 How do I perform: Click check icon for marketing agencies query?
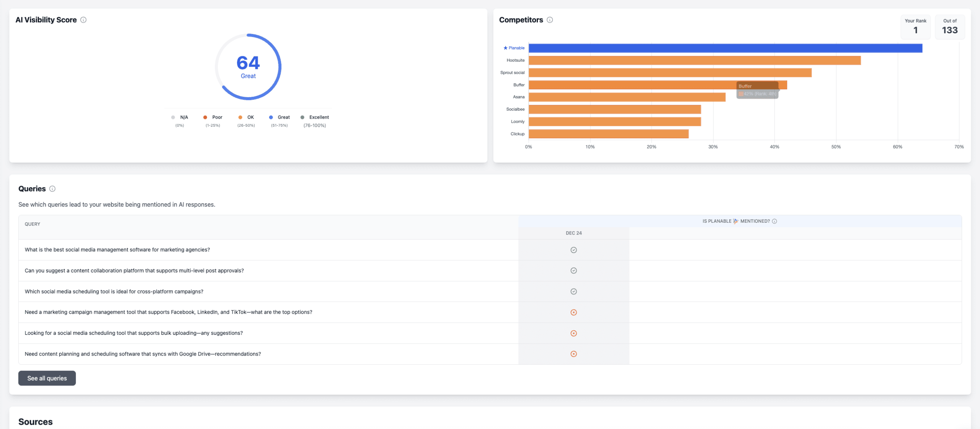pyautogui.click(x=573, y=250)
